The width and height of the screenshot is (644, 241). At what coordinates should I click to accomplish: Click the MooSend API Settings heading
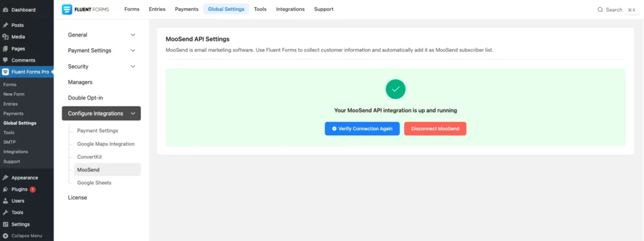(197, 40)
